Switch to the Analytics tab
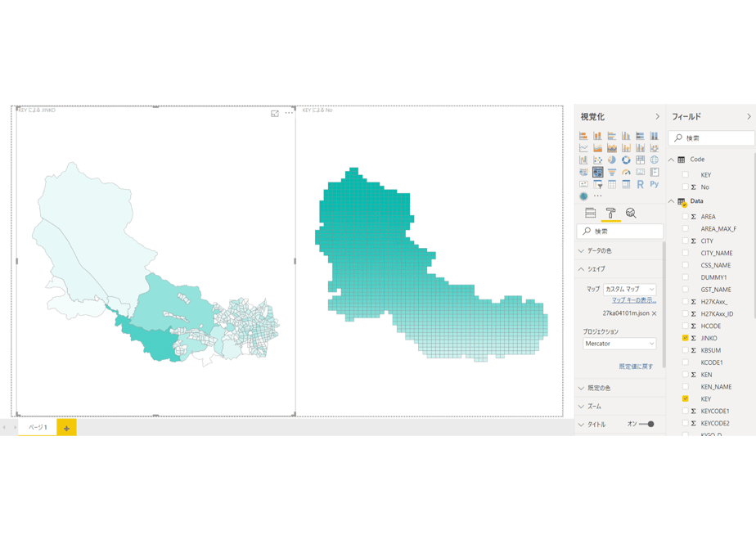 (x=631, y=213)
